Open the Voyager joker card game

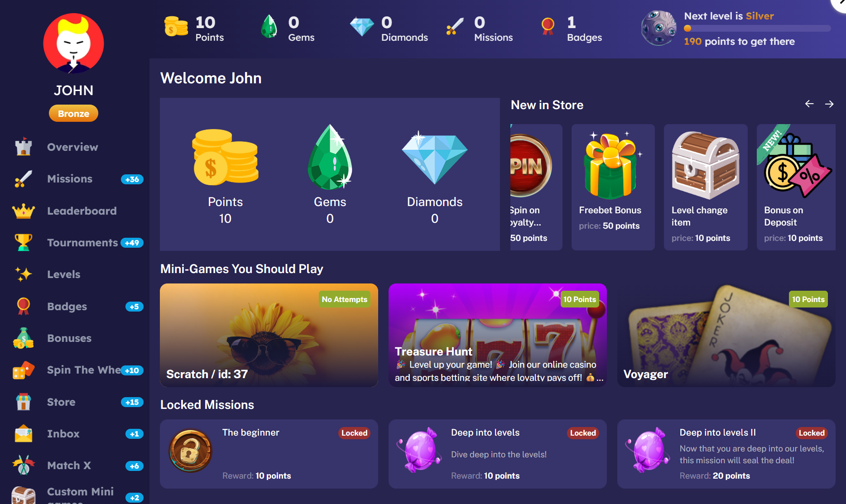(x=726, y=335)
